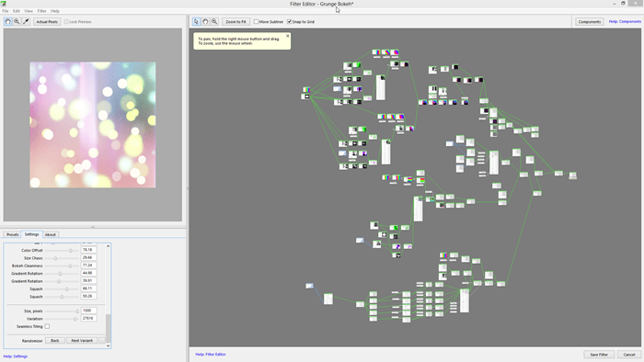Open the randomizer options ellipsis button

[x=102, y=341]
